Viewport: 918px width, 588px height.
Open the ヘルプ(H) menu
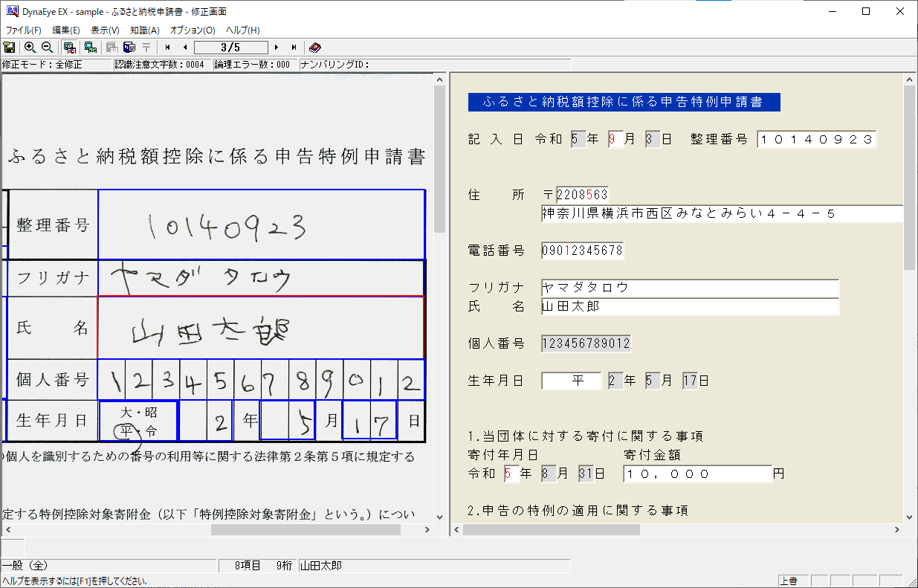(x=243, y=30)
